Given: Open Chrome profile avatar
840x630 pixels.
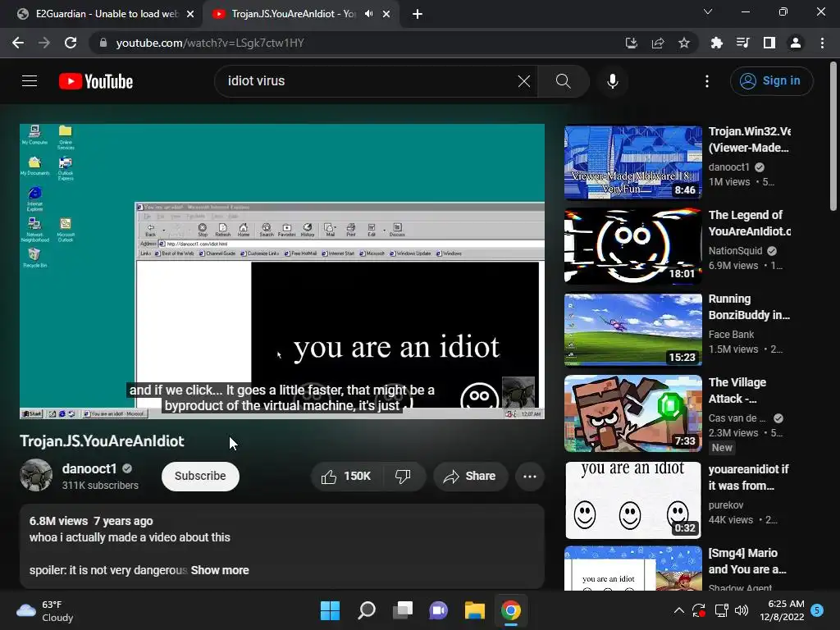Looking at the screenshot, I should pos(796,43).
